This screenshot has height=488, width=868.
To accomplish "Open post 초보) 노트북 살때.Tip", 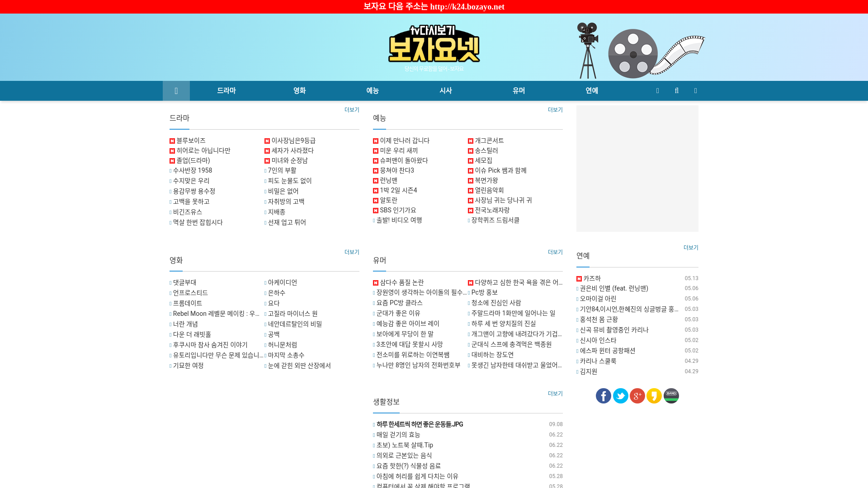I will [405, 445].
